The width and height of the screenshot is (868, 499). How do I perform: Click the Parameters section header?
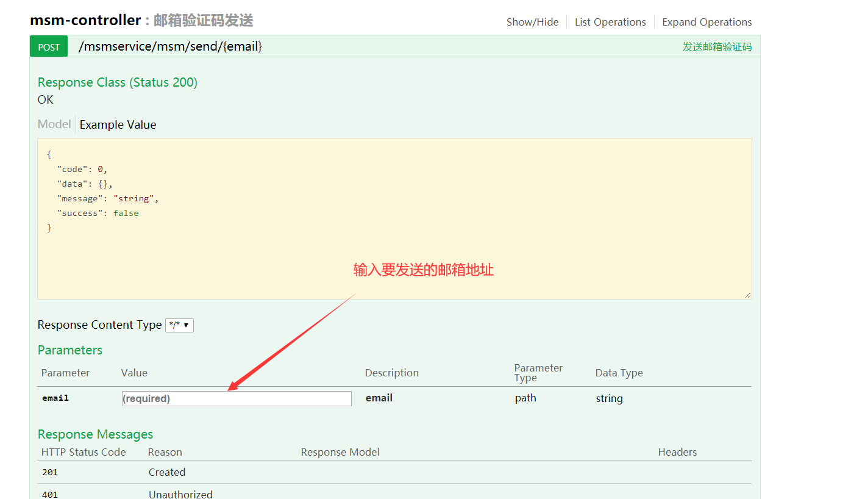pyautogui.click(x=69, y=350)
